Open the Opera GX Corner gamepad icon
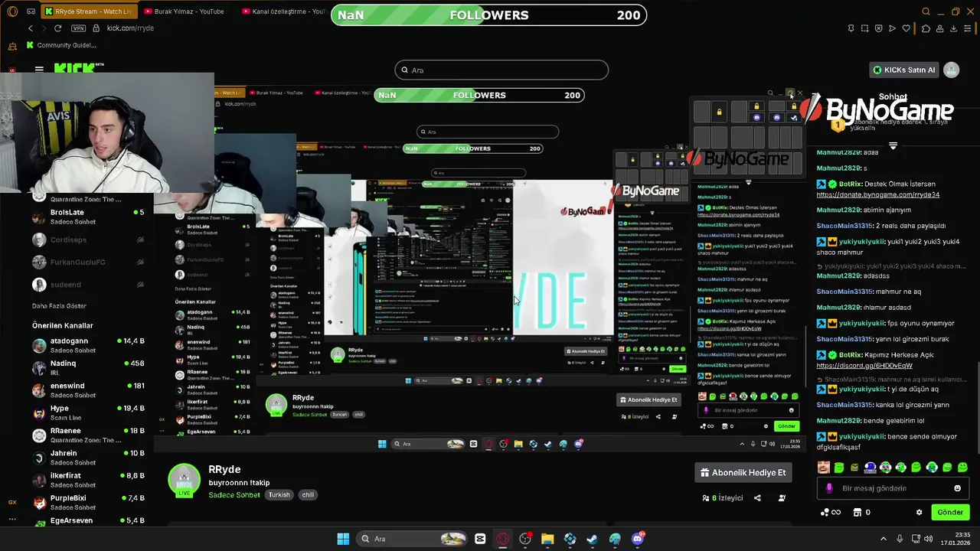This screenshot has height=551, width=980. 31,11
